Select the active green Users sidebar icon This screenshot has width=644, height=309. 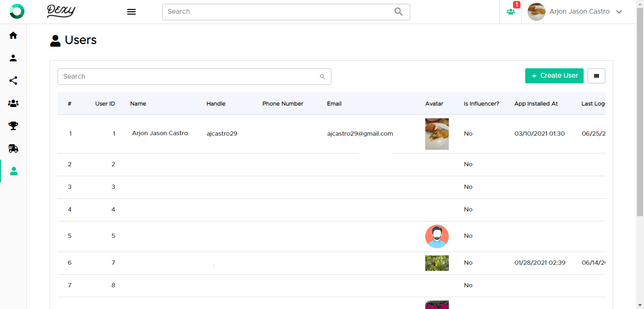[x=14, y=171]
